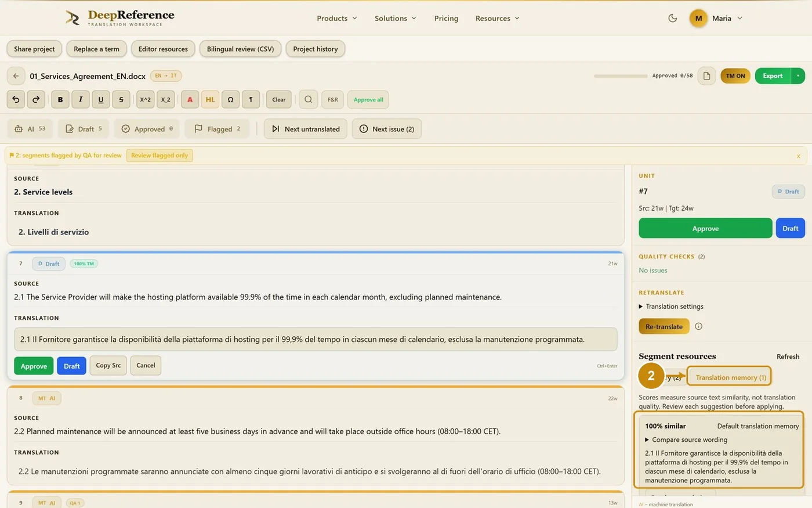812x508 pixels.
Task: Filter by Approved segments tab
Action: (147, 129)
